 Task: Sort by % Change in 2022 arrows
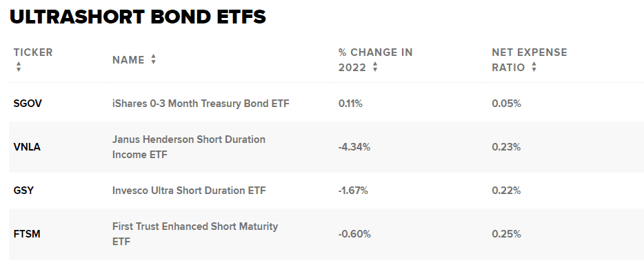click(x=375, y=67)
